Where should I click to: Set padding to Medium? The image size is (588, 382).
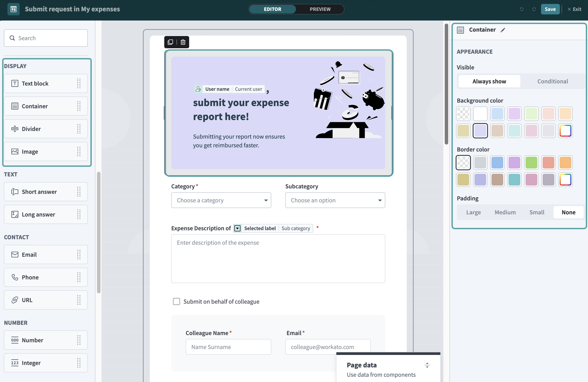(505, 212)
